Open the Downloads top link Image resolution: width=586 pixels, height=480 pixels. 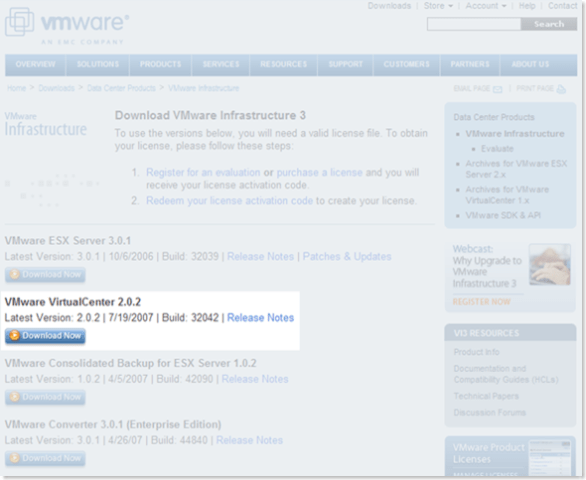389,6
